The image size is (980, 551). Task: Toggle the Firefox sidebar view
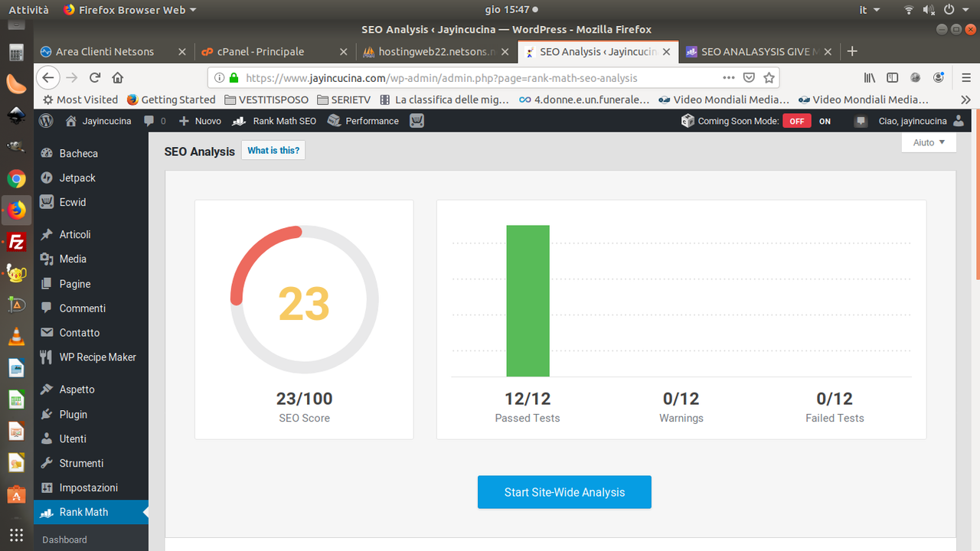tap(892, 77)
